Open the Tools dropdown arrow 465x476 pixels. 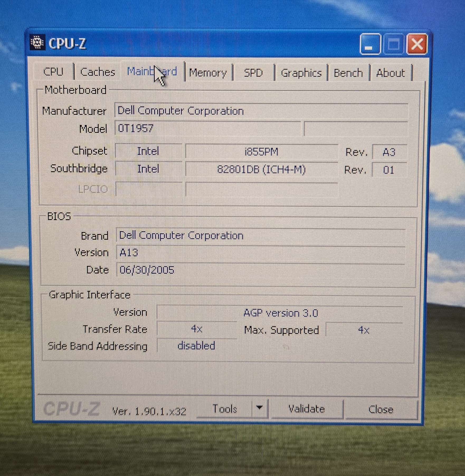click(x=259, y=408)
